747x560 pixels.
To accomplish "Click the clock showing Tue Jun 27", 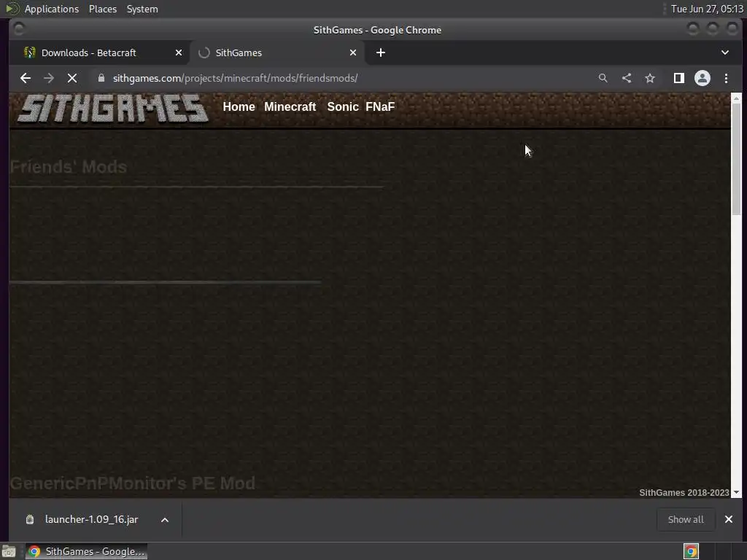I will (x=707, y=9).
